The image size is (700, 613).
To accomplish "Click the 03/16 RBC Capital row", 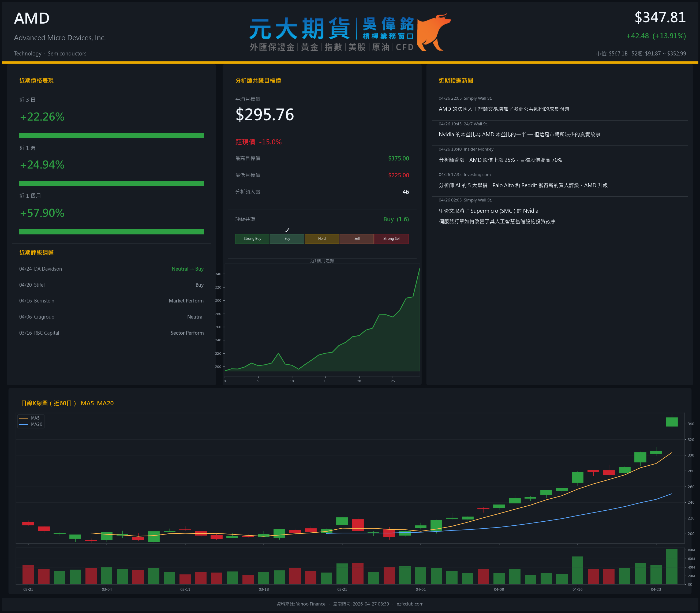I will (111, 333).
